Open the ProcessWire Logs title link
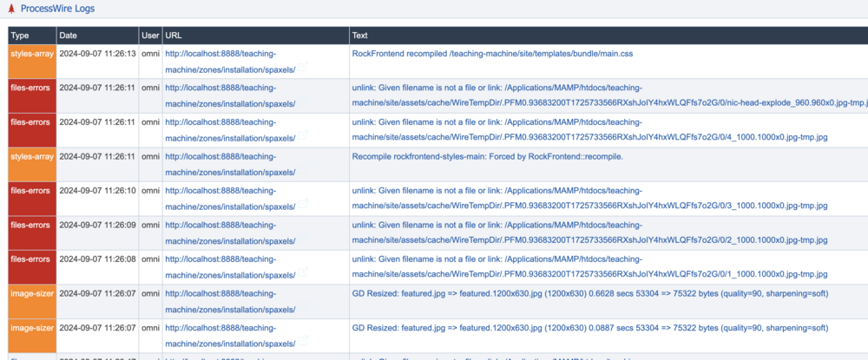868x360 pixels. click(x=58, y=9)
